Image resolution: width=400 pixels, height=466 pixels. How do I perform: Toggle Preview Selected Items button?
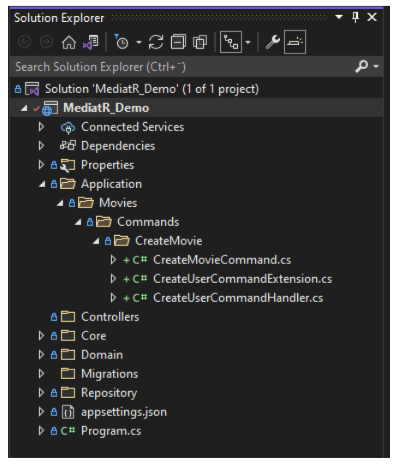(295, 42)
